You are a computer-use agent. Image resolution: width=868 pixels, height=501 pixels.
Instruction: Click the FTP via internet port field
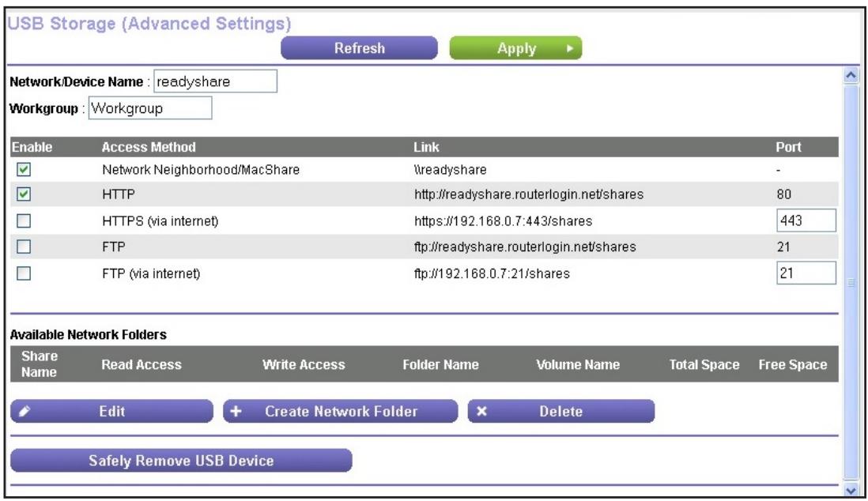[806, 273]
